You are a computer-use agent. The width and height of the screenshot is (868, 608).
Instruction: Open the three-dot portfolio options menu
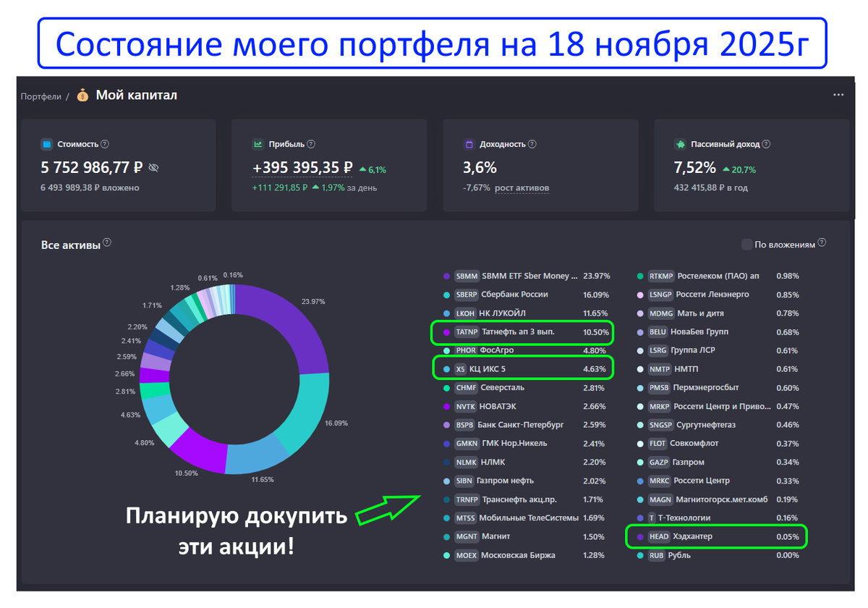point(838,95)
